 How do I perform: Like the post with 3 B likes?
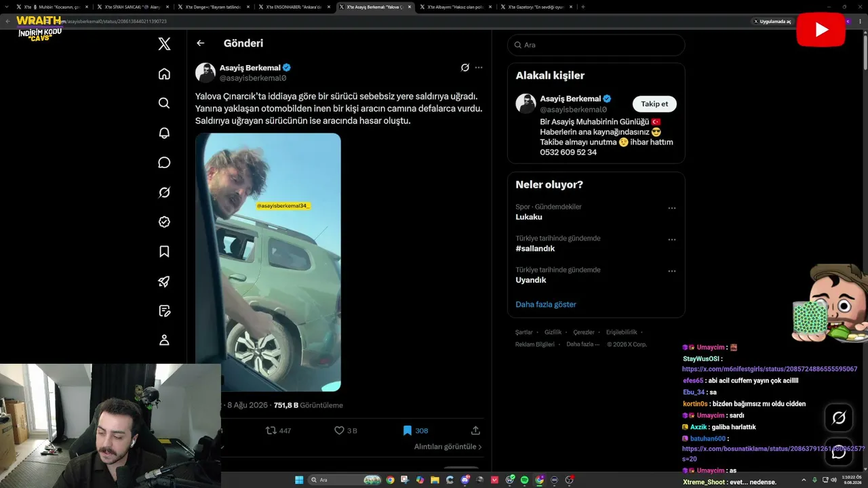coord(346,430)
